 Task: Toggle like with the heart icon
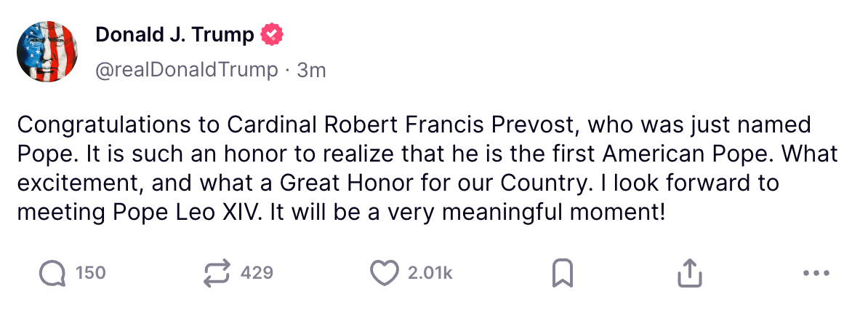point(385,274)
